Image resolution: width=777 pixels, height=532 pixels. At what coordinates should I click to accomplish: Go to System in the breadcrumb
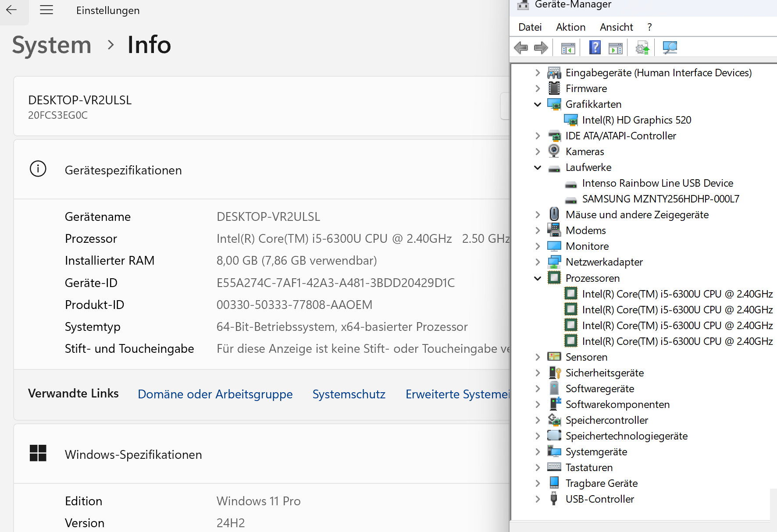click(x=52, y=45)
